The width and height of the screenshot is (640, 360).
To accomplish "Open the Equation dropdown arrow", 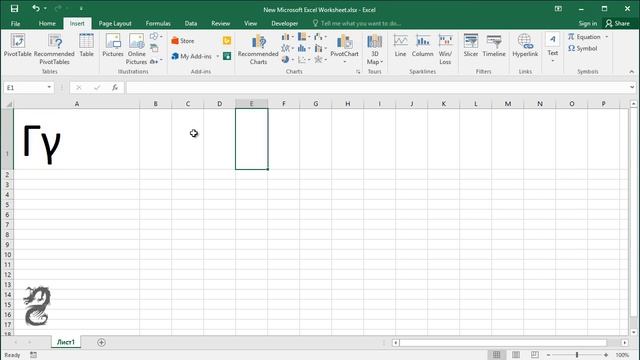I will [x=607, y=37].
